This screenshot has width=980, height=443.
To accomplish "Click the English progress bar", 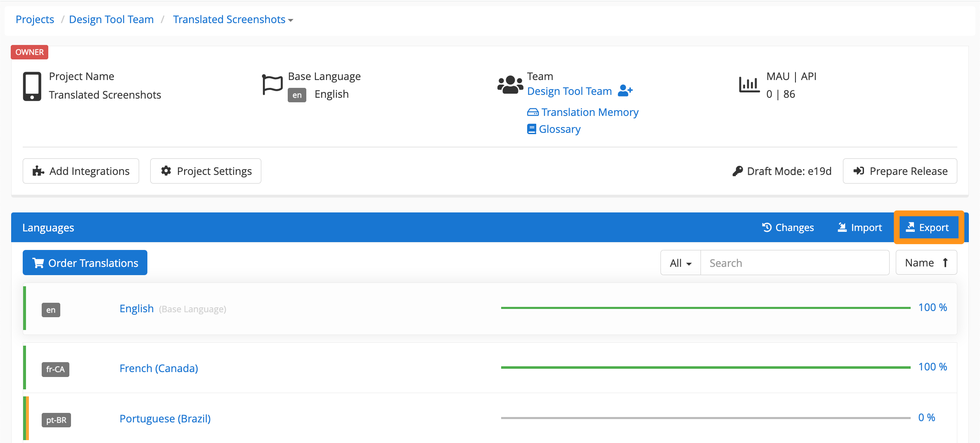I will tap(705, 308).
